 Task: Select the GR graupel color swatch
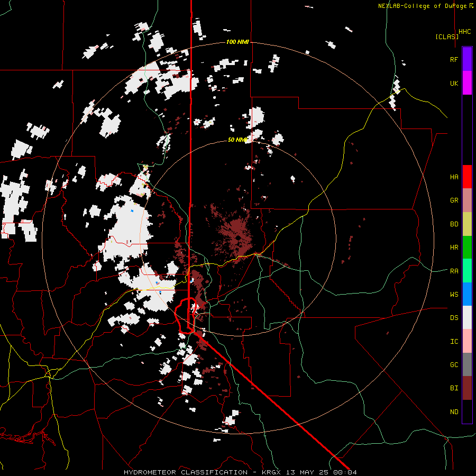pyautogui.click(x=467, y=200)
